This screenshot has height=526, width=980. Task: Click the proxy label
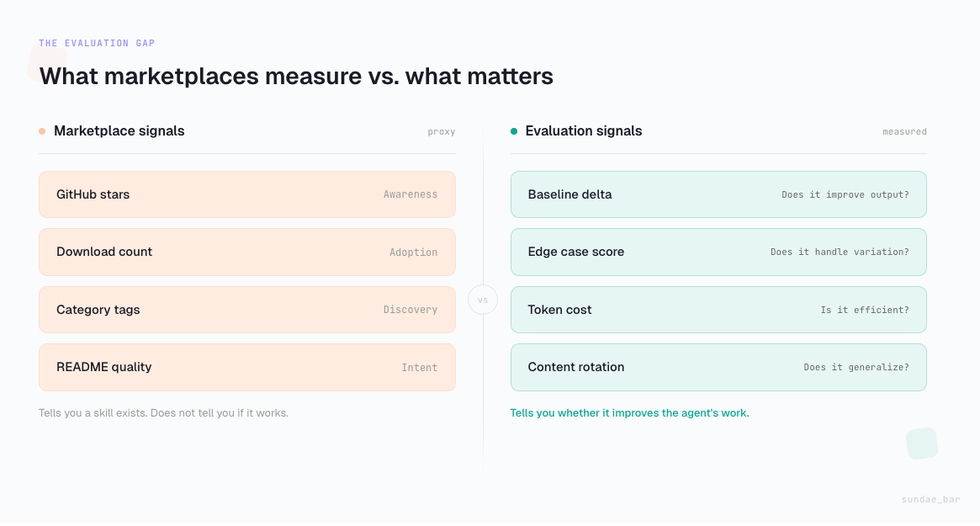(441, 132)
